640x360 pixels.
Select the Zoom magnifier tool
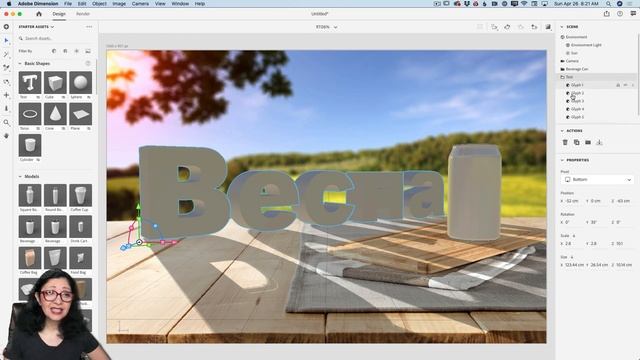6,122
